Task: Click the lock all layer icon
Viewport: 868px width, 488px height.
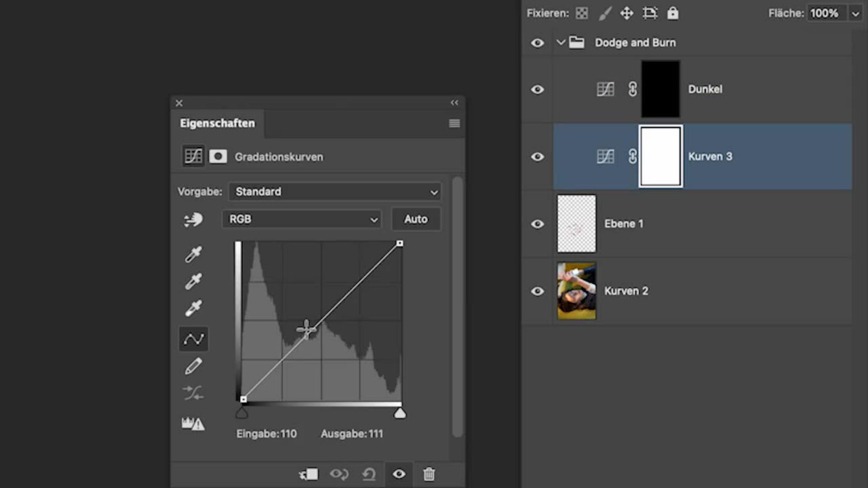Action: click(x=673, y=13)
